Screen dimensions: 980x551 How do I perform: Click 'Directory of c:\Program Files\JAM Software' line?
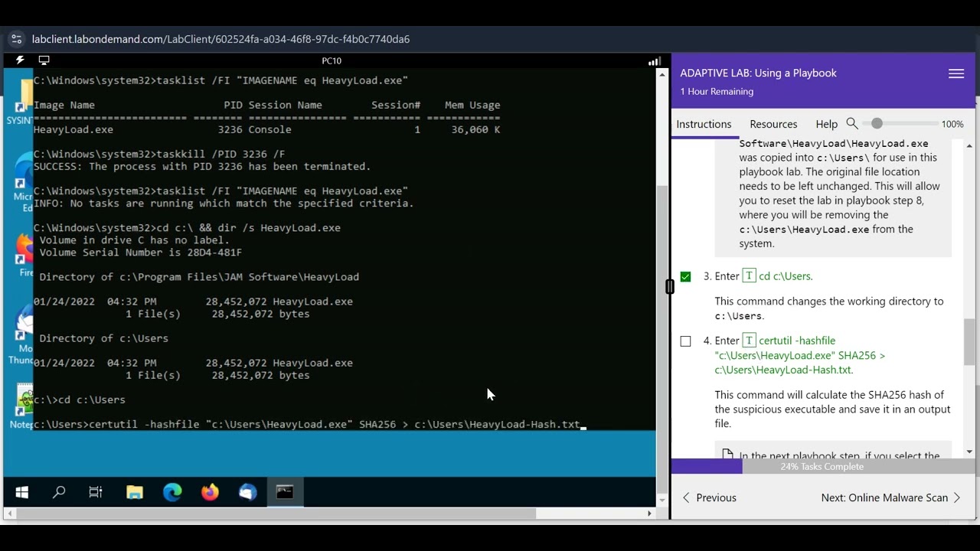[199, 277]
